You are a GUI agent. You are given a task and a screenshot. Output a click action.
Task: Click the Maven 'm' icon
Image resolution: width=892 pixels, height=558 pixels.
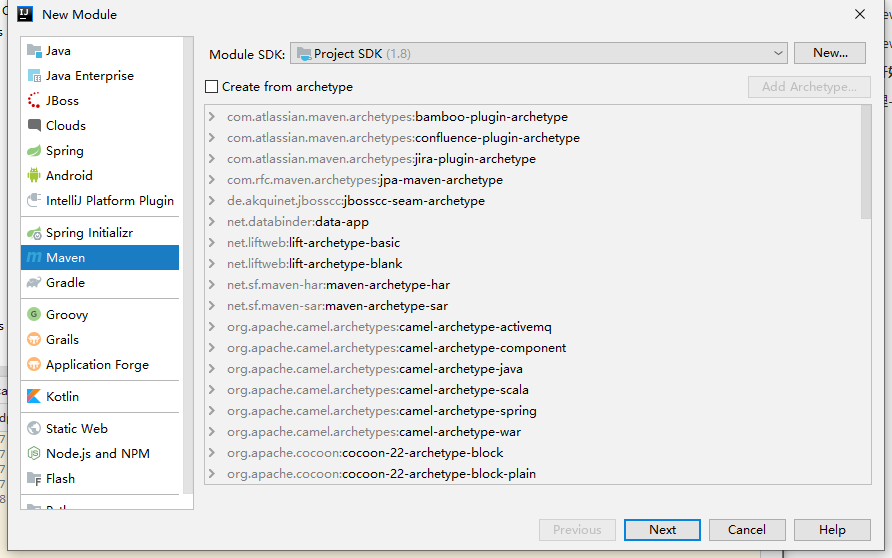(34, 258)
